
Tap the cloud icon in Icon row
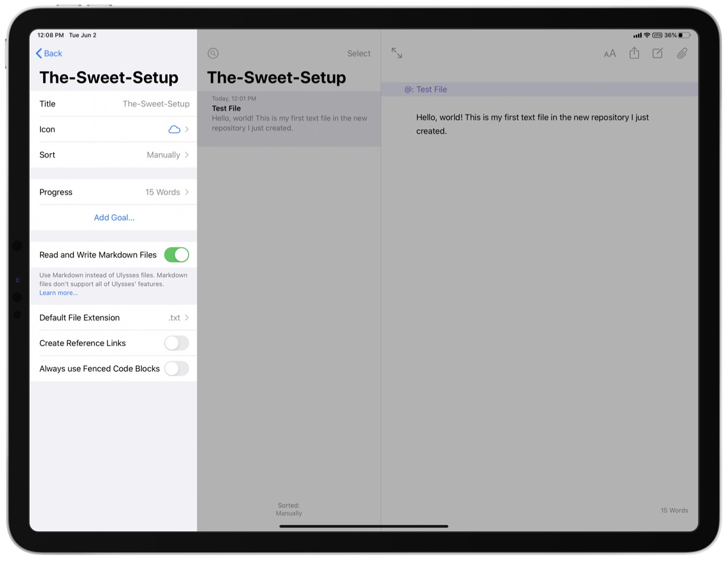pyautogui.click(x=174, y=129)
